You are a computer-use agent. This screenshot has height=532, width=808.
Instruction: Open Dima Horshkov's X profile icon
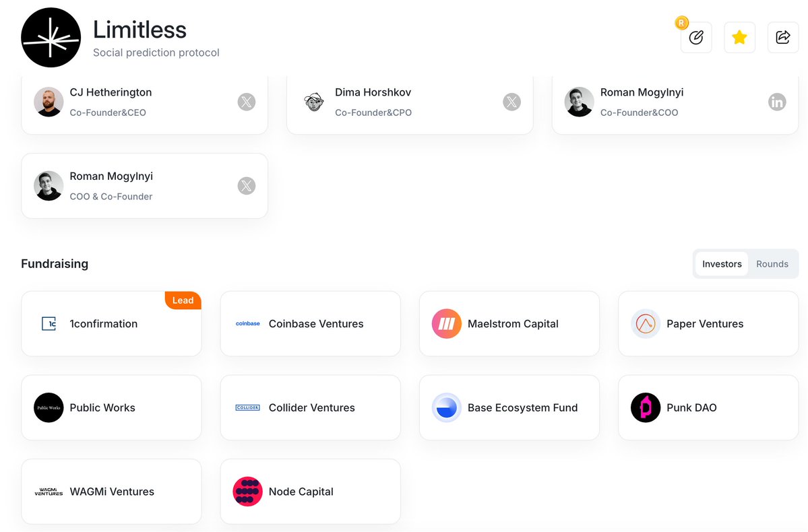[x=511, y=102]
